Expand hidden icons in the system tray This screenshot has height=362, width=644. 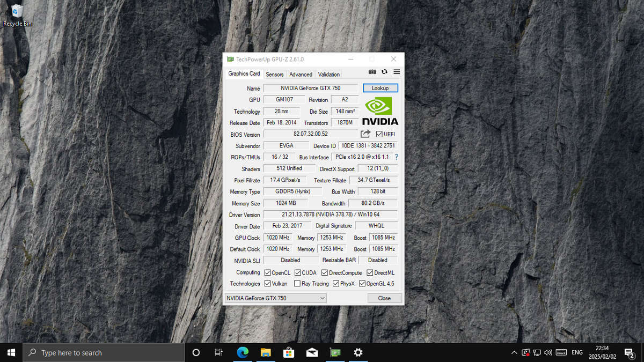pyautogui.click(x=514, y=352)
